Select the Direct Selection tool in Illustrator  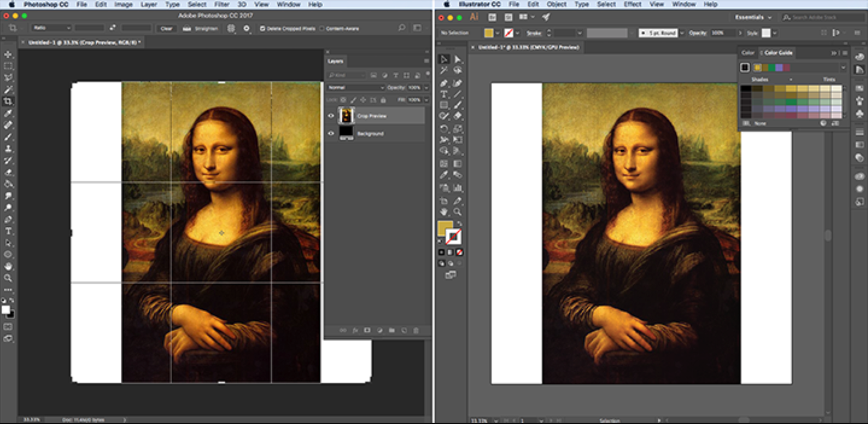coord(458,59)
